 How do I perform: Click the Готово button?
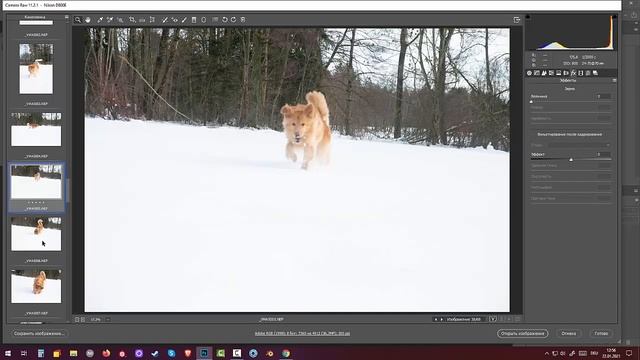[x=601, y=333]
